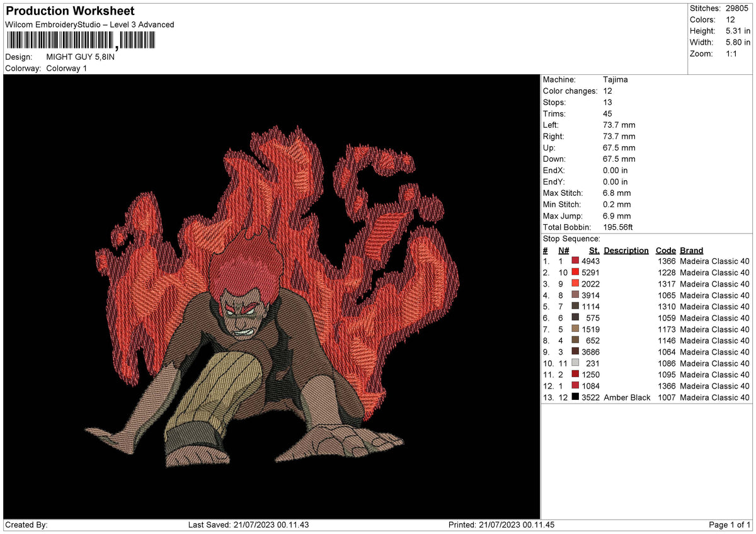Click the Trims value '45'
The image size is (756, 534).
[x=608, y=114]
